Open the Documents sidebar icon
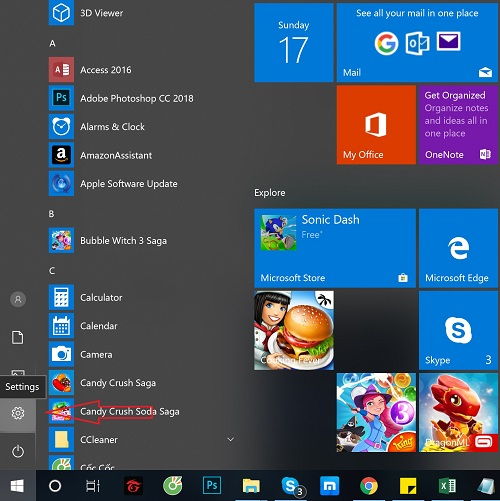 click(x=18, y=337)
